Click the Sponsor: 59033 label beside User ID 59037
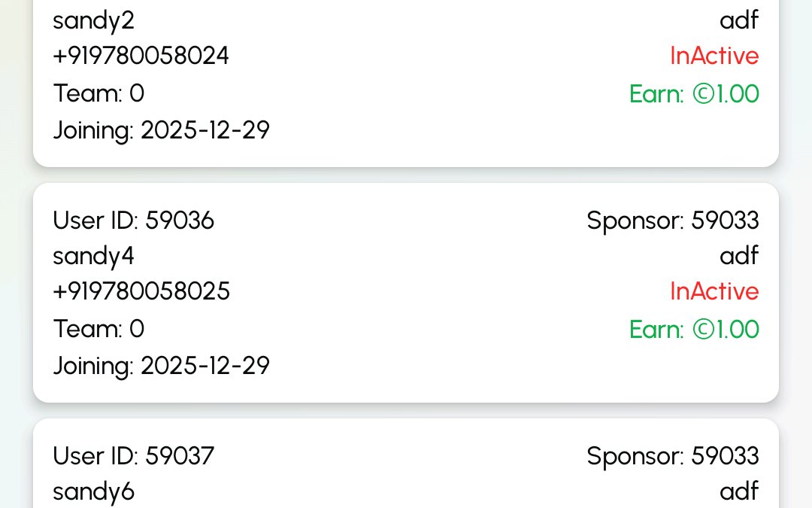 [673, 456]
